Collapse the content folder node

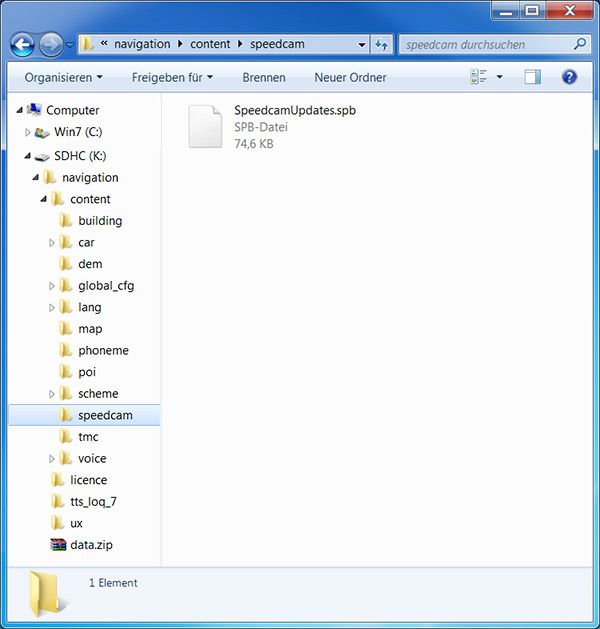43,199
